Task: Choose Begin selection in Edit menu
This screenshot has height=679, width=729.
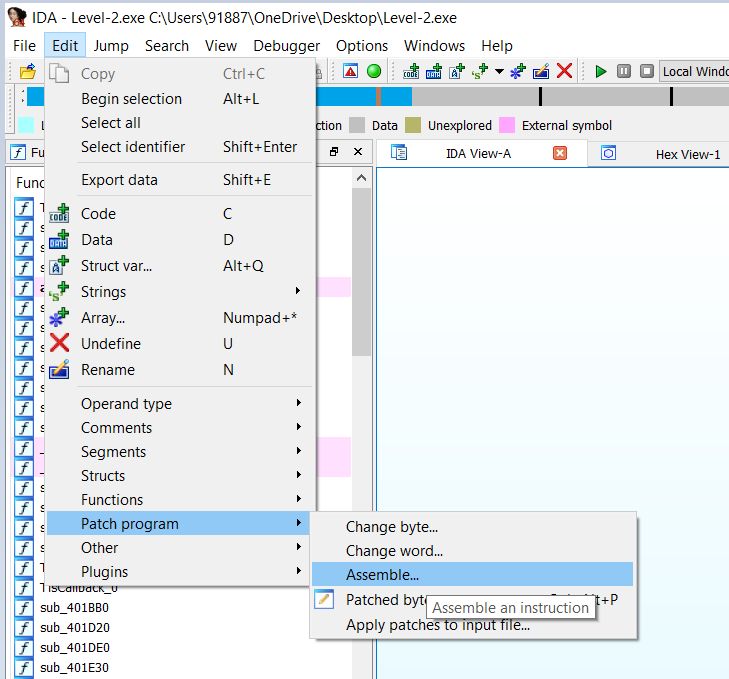Action: pos(180,99)
